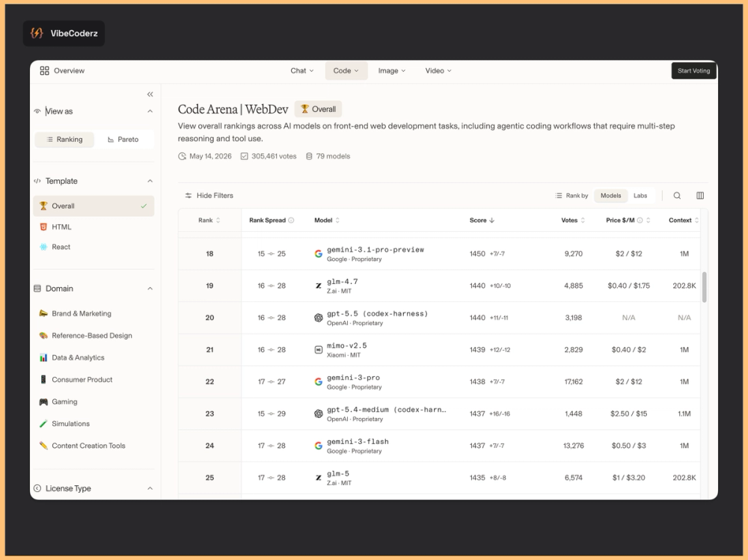Image resolution: width=748 pixels, height=560 pixels.
Task: Click the Consumer Product phone icon
Action: 43,380
